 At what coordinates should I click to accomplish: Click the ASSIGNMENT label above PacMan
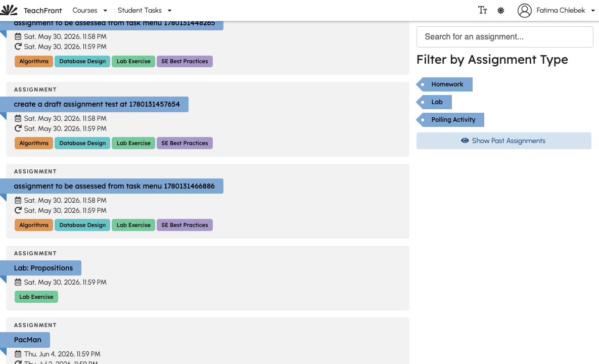35,325
